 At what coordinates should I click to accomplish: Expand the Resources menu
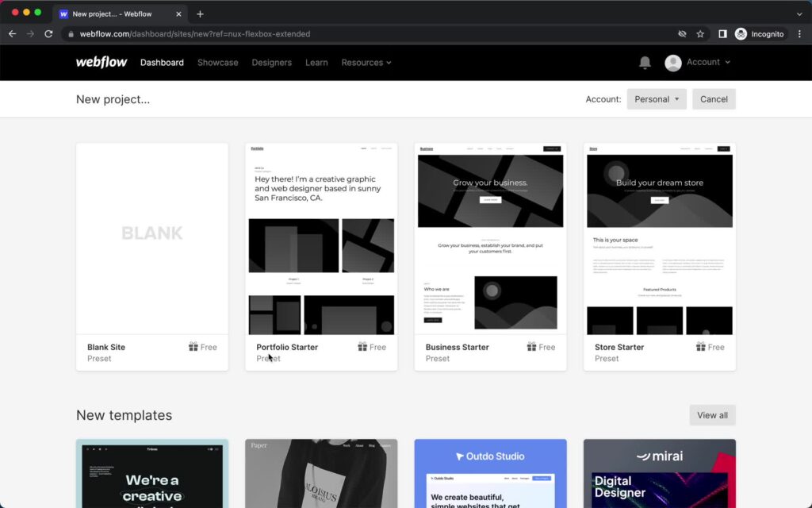tap(366, 62)
